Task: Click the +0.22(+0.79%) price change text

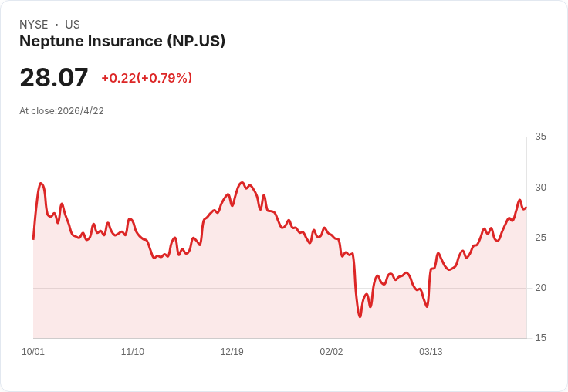Action: click(147, 78)
